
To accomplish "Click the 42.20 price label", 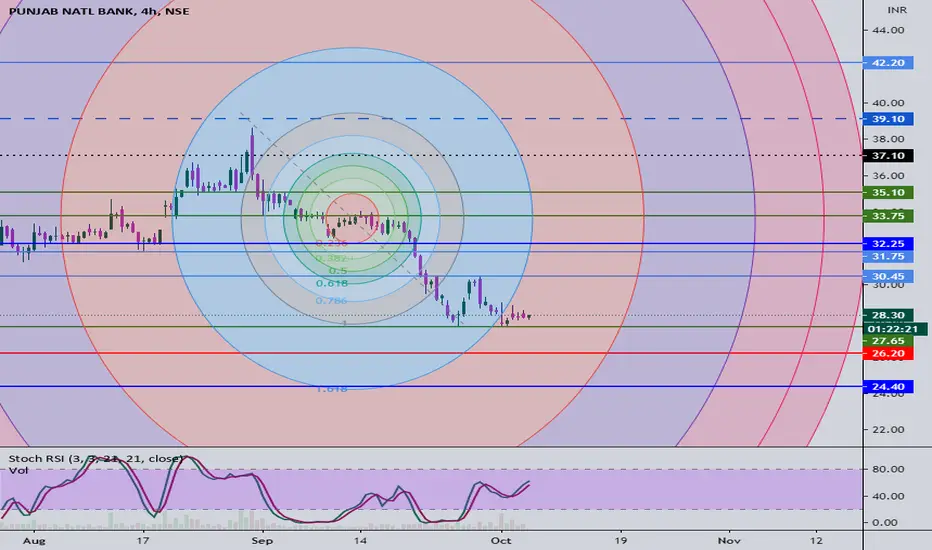I will coord(888,62).
